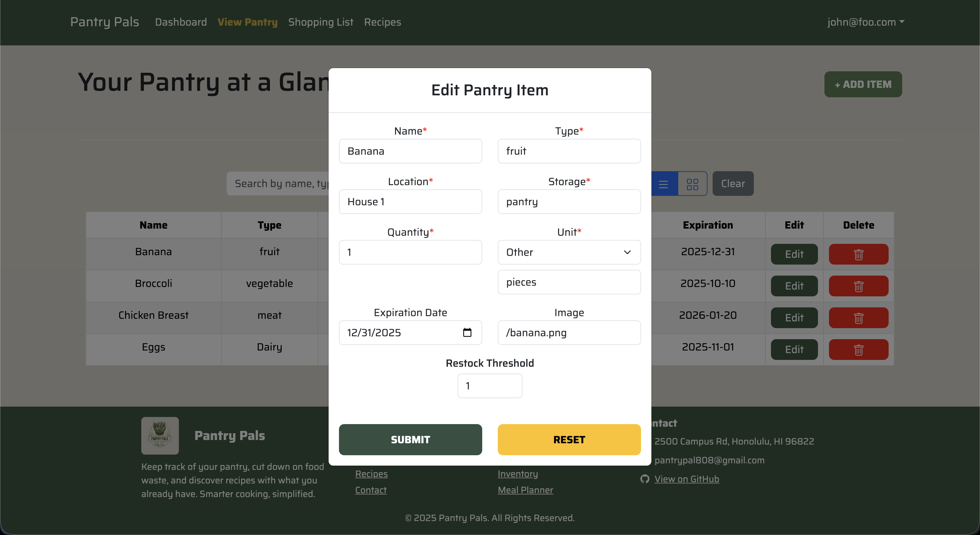Open the Shopping List nav item
Viewport: 980px width, 535px height.
click(x=321, y=22)
